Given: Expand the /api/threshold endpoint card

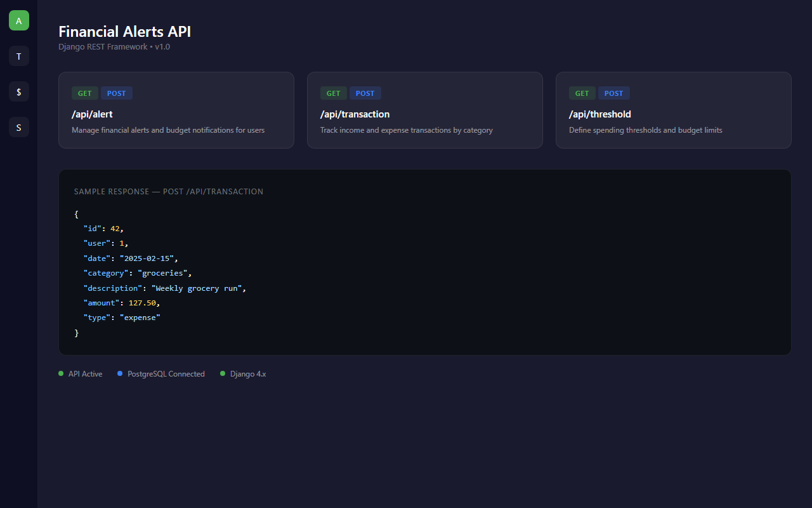Looking at the screenshot, I should click(x=674, y=110).
